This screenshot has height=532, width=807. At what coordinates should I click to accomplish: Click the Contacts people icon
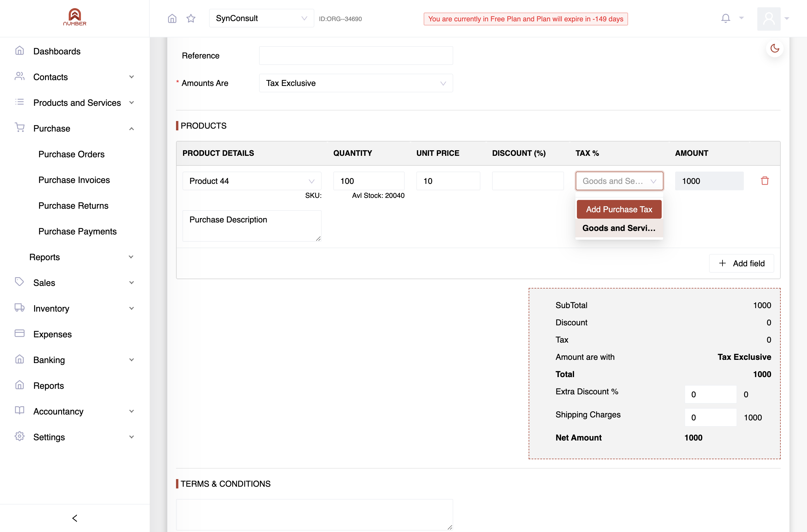pyautogui.click(x=20, y=76)
